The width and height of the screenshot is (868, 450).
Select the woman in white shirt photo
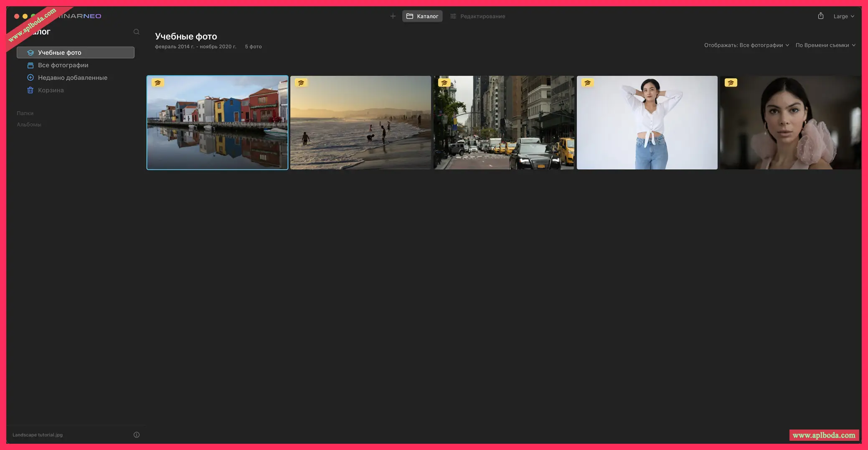(x=647, y=122)
